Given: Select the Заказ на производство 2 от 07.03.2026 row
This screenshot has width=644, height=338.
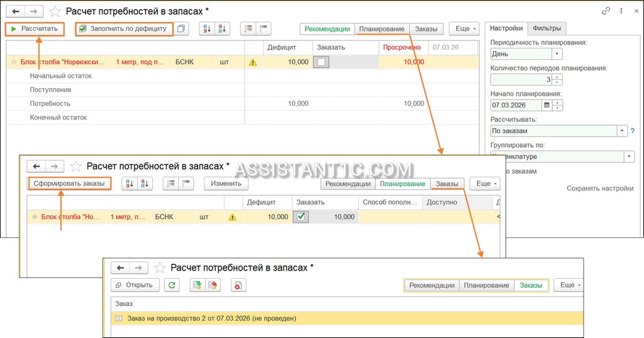Looking at the screenshot, I should [347, 318].
